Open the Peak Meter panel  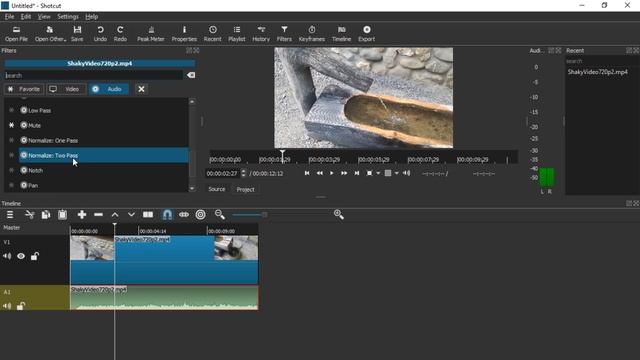pyautogui.click(x=151, y=33)
